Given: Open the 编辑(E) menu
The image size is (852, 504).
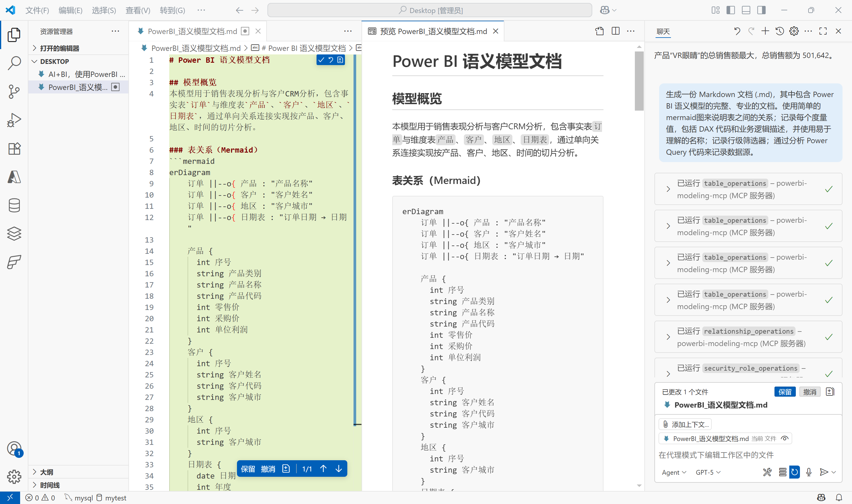Looking at the screenshot, I should [70, 10].
